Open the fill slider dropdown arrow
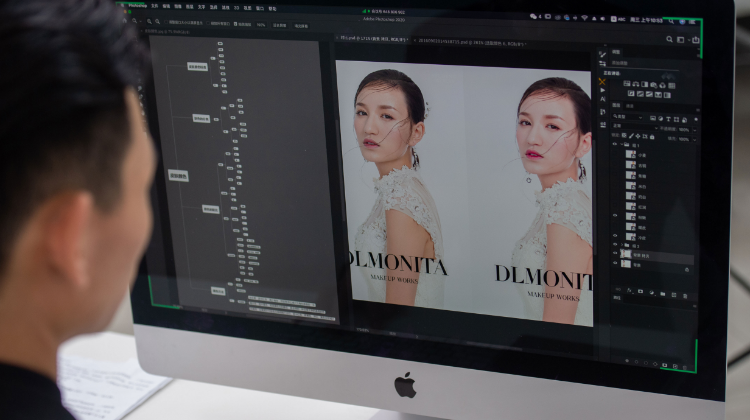750x420 pixels. click(695, 140)
